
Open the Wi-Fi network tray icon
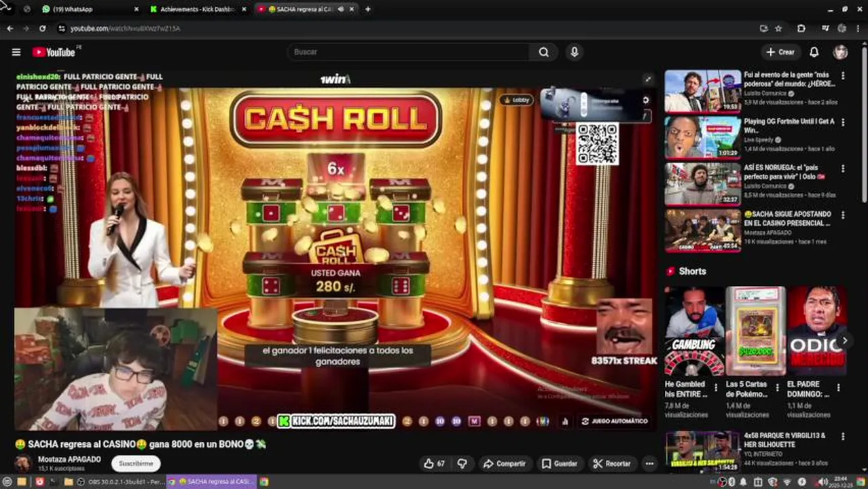[788, 482]
